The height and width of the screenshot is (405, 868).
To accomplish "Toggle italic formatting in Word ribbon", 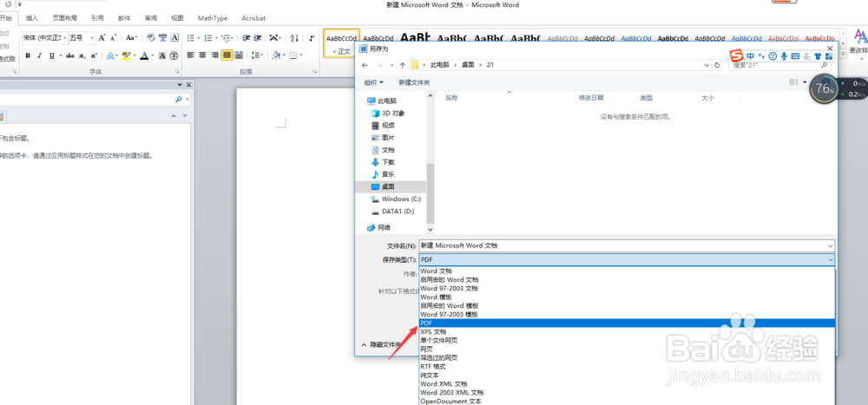I will (40, 56).
